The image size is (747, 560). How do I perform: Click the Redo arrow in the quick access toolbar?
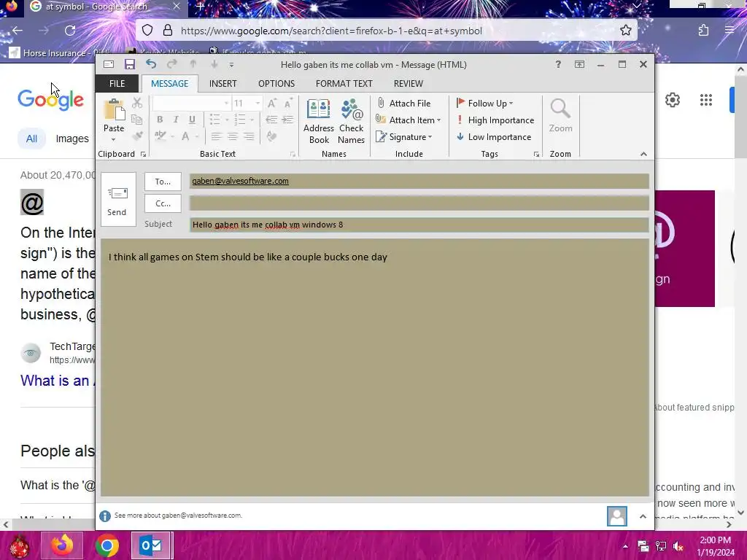[172, 64]
